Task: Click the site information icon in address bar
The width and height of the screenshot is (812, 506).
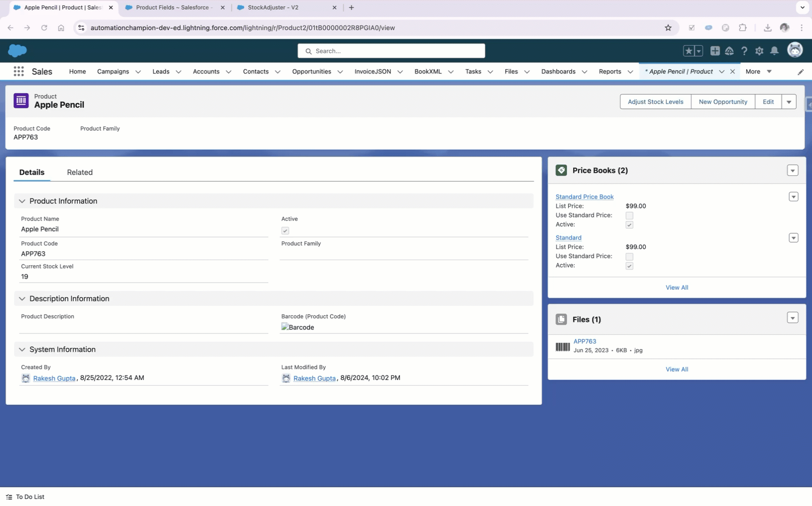Action: pos(81,28)
